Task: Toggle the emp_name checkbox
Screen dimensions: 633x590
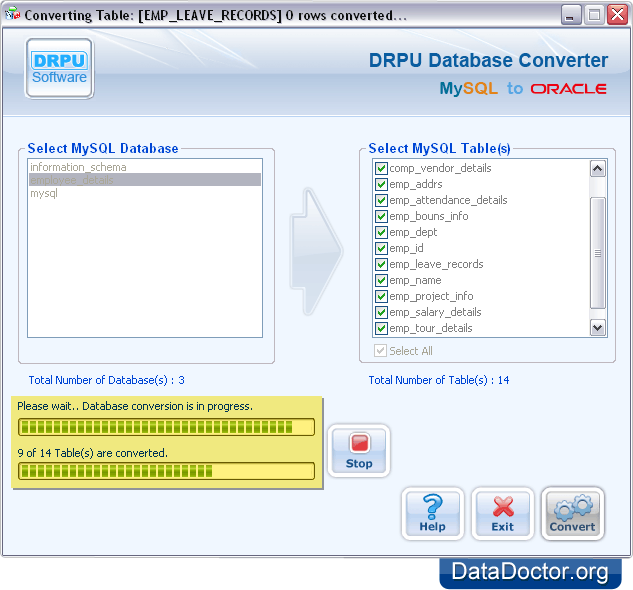Action: [381, 280]
